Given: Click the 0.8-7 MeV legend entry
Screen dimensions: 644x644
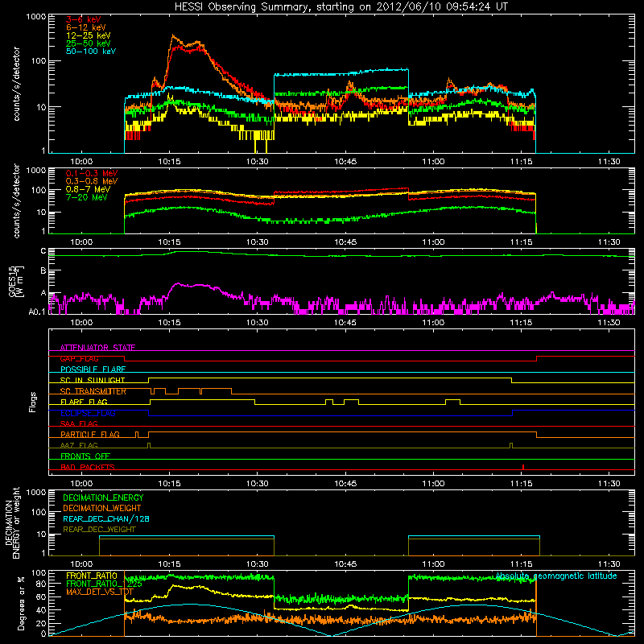Looking at the screenshot, I should point(88,189).
